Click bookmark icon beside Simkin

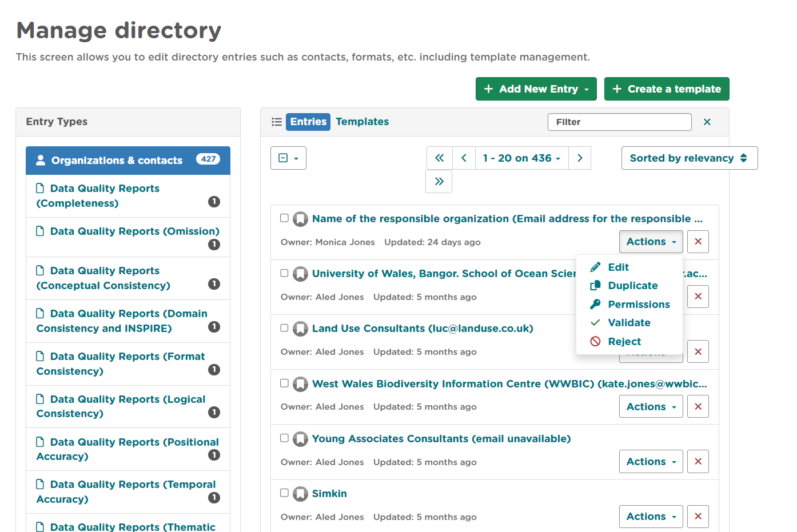pos(300,494)
